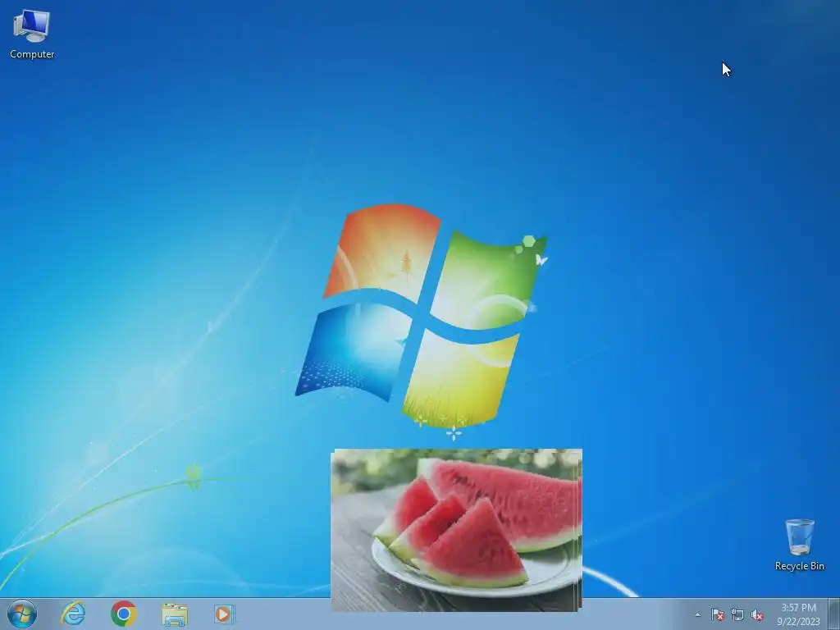Open the network status tray icon
Screen dimensions: 840x630
click(x=737, y=615)
